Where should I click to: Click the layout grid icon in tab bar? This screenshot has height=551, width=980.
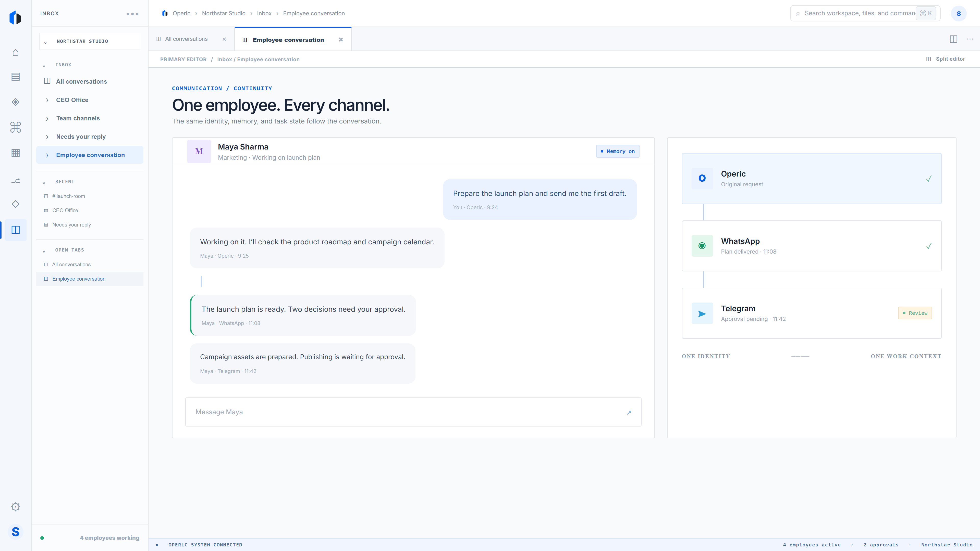(953, 39)
